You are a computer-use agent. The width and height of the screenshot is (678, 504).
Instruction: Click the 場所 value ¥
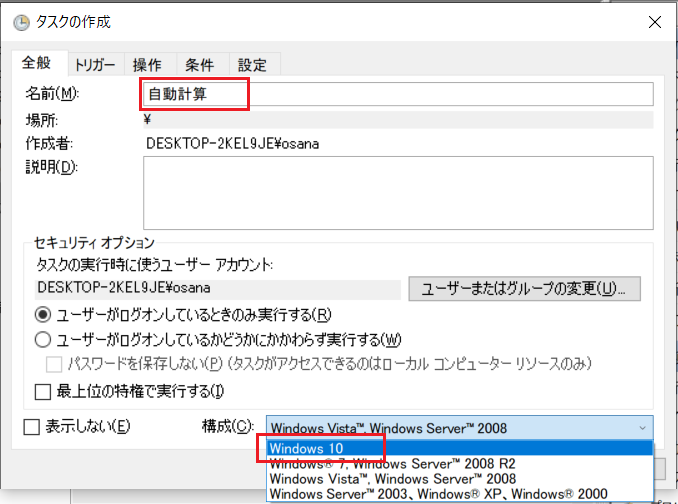coord(147,119)
